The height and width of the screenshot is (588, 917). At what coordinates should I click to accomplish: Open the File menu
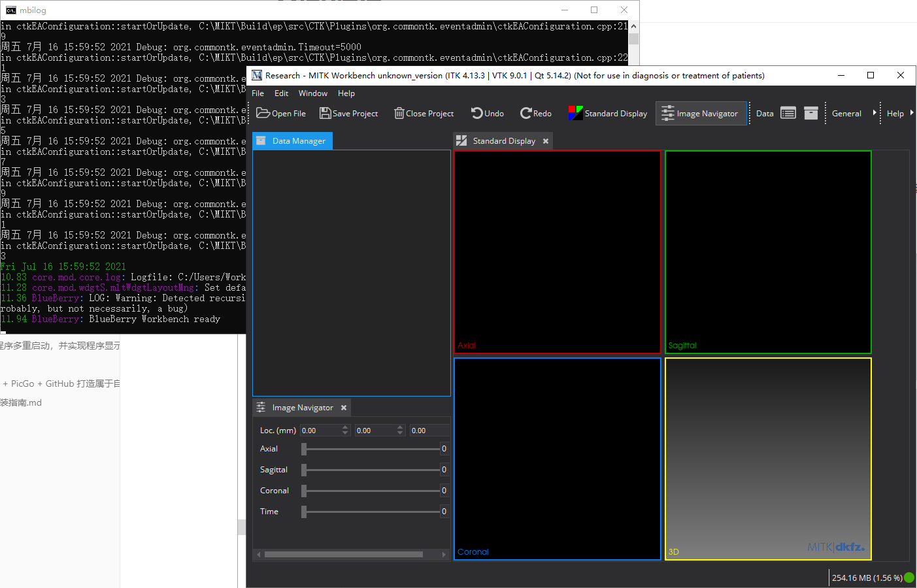(x=258, y=93)
